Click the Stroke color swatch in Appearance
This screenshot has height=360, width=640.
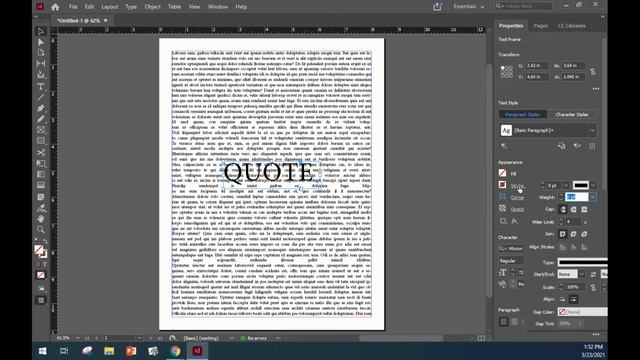point(502,185)
